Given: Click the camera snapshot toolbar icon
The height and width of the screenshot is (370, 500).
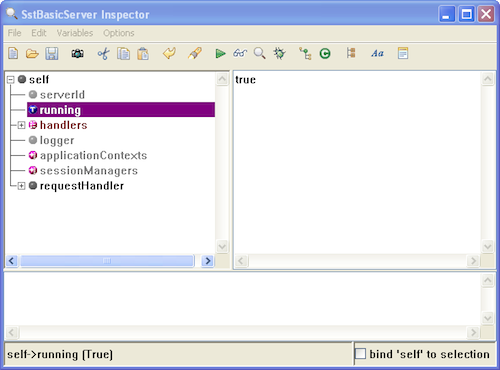Looking at the screenshot, I should (x=77, y=53).
